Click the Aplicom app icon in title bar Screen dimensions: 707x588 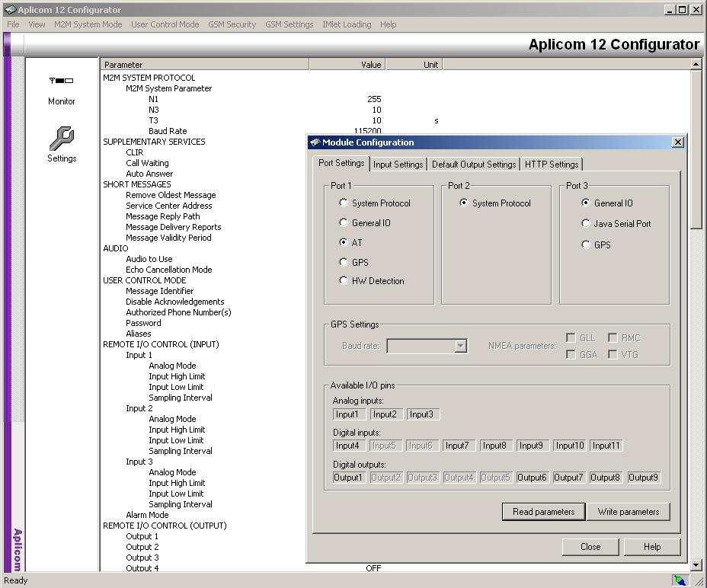pyautogui.click(x=10, y=9)
